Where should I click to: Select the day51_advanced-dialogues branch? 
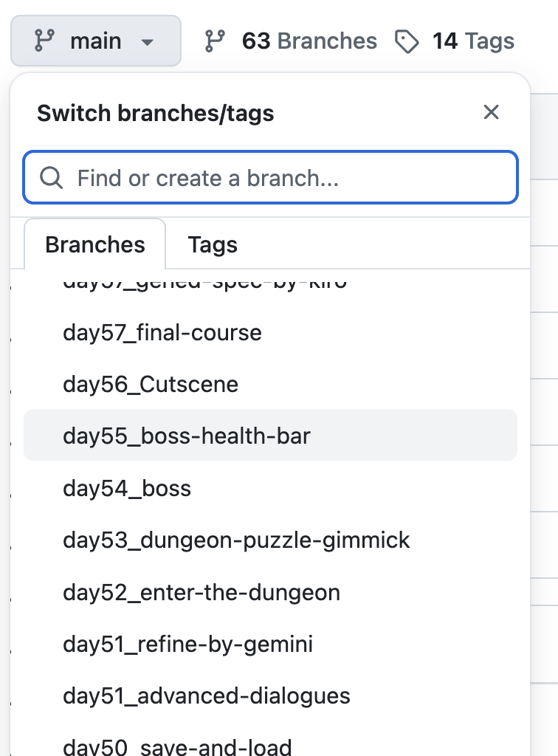[207, 695]
